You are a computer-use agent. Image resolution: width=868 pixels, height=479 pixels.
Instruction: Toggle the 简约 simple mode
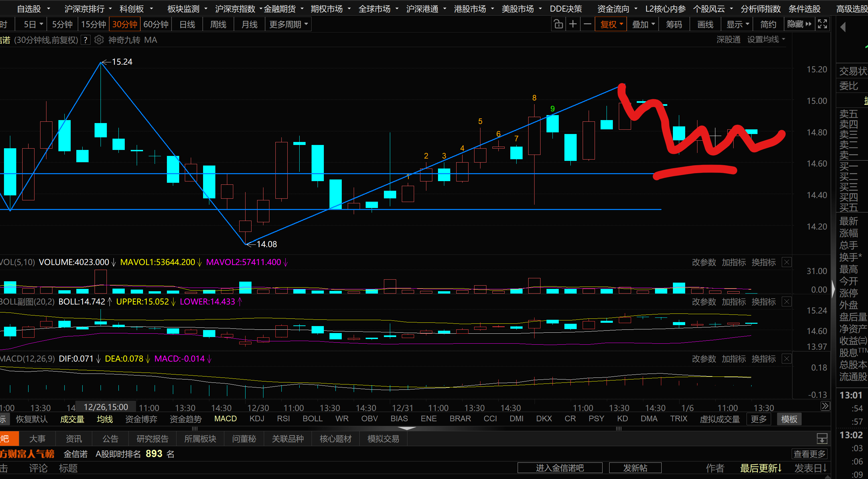pyautogui.click(x=768, y=24)
